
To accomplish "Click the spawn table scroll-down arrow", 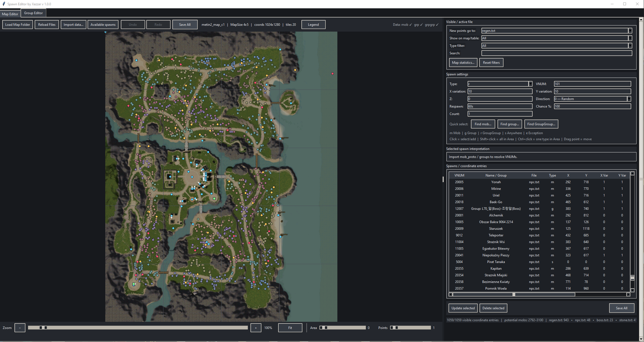I will 632,290.
